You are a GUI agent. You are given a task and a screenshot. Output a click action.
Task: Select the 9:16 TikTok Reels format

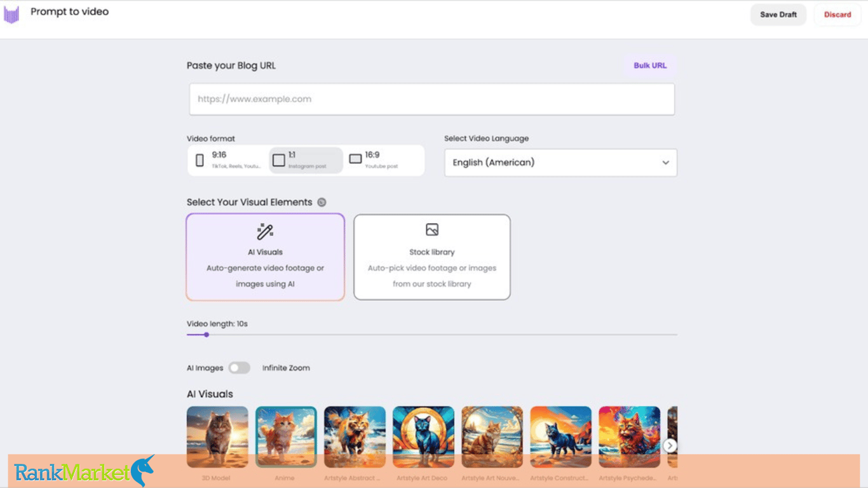tap(227, 160)
